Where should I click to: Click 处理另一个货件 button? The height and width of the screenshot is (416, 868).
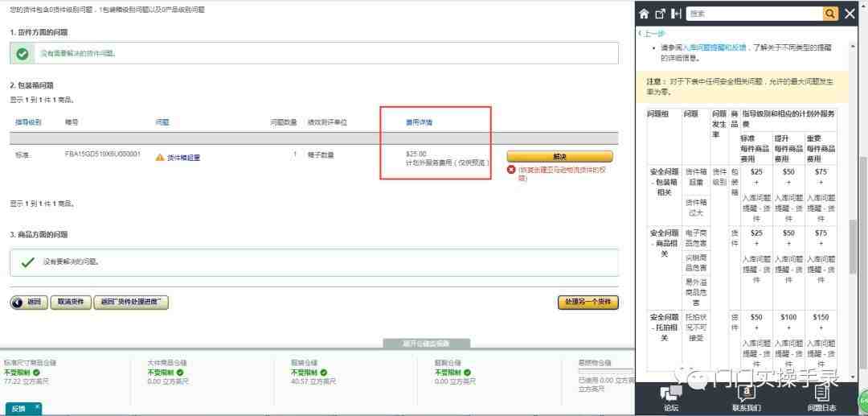pyautogui.click(x=588, y=302)
